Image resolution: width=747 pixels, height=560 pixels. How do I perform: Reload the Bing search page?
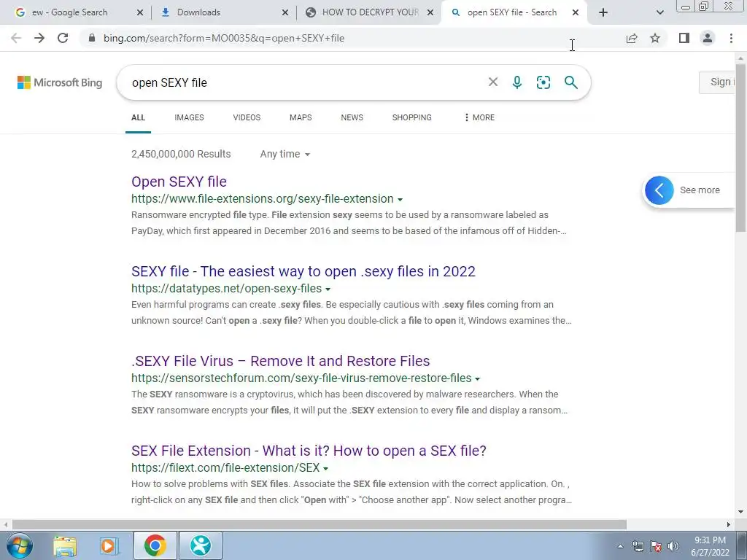coord(63,38)
